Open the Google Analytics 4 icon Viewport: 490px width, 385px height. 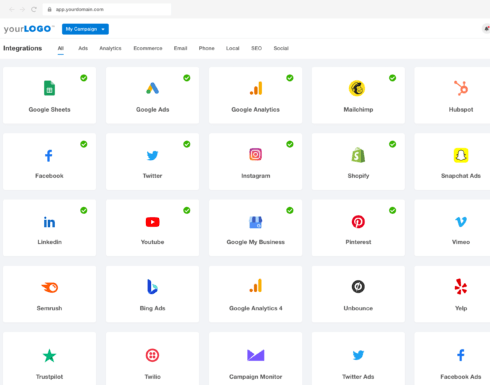point(256,286)
